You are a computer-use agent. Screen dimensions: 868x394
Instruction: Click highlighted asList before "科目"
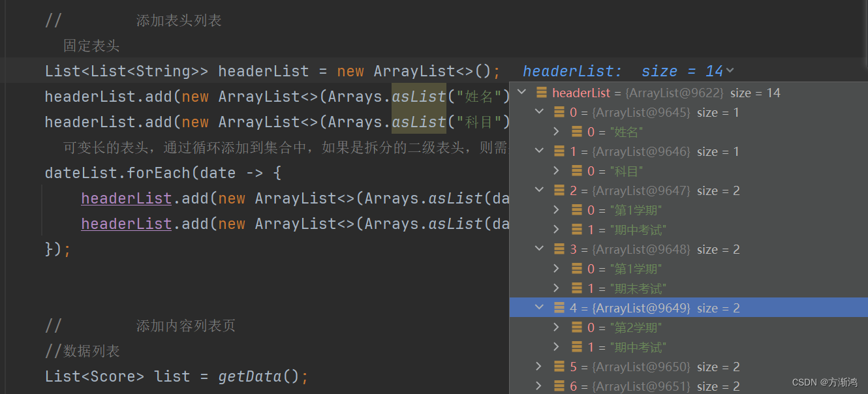[x=418, y=122]
